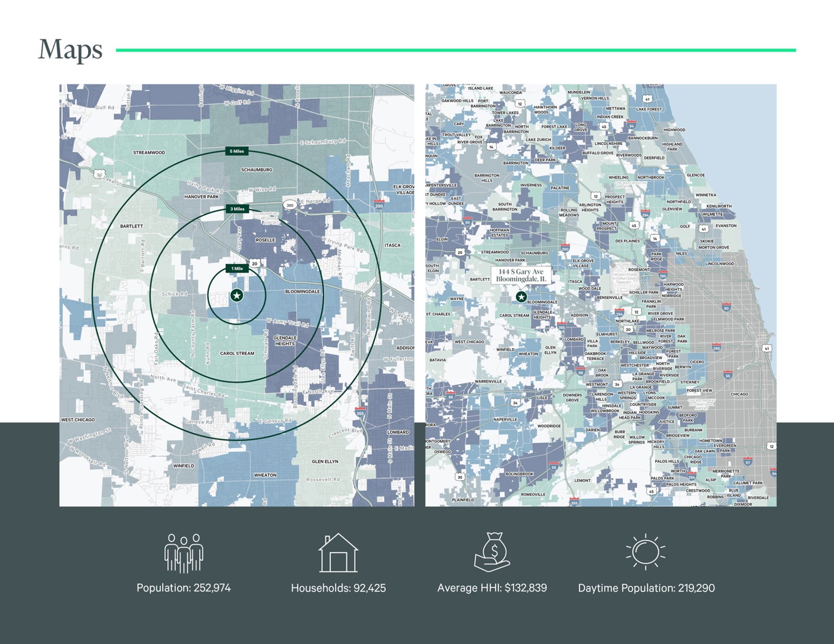Select the star marker below the address callout
Screen dimensions: 834x644
click(x=521, y=296)
